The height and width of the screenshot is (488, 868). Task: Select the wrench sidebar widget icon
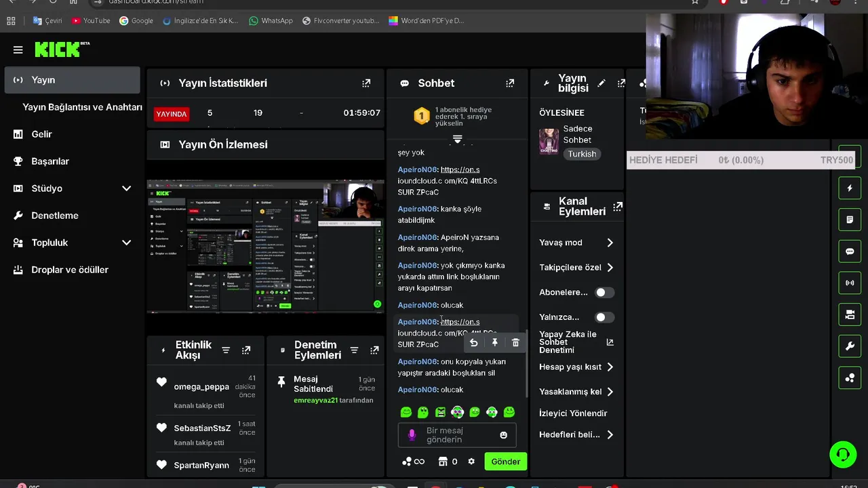point(850,346)
